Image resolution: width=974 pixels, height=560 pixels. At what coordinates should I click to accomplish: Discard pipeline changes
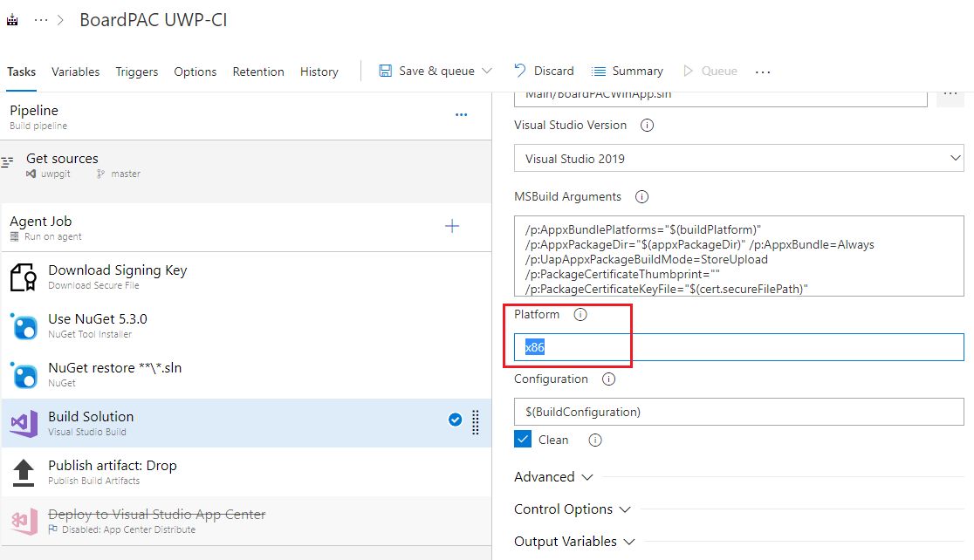point(544,71)
